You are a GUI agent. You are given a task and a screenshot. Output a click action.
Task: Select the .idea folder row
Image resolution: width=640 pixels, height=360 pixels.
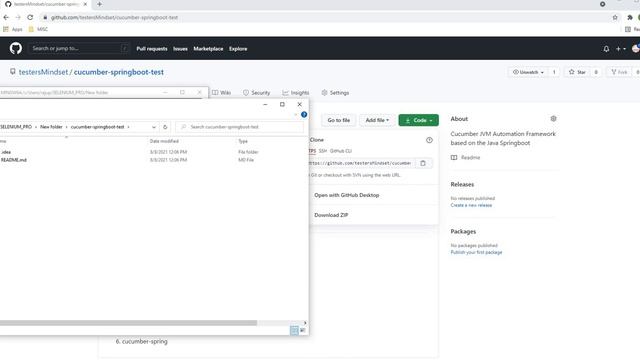tap(129, 152)
